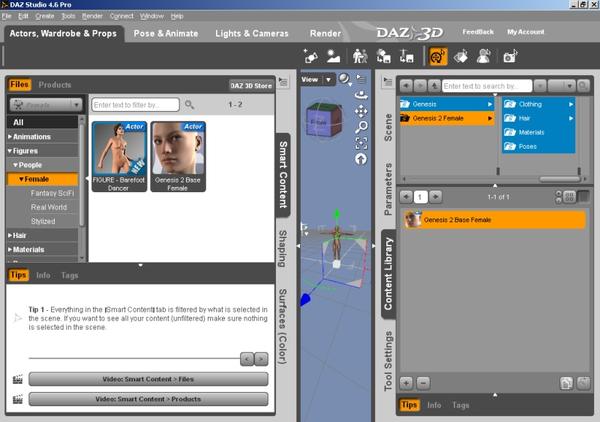
Task: Click the Content Library search text field
Action: pos(487,86)
